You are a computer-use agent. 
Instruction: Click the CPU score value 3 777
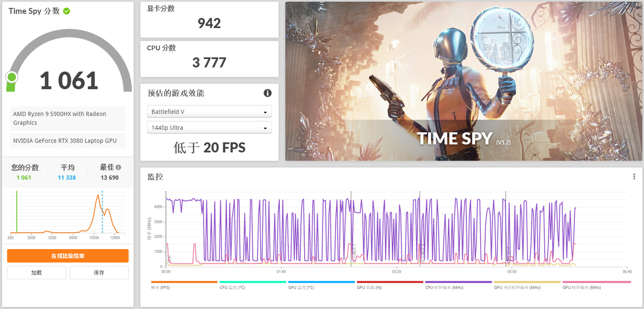(x=209, y=63)
